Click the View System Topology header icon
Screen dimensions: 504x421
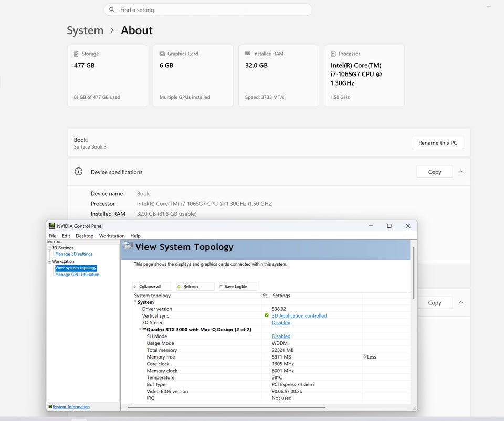coord(128,246)
